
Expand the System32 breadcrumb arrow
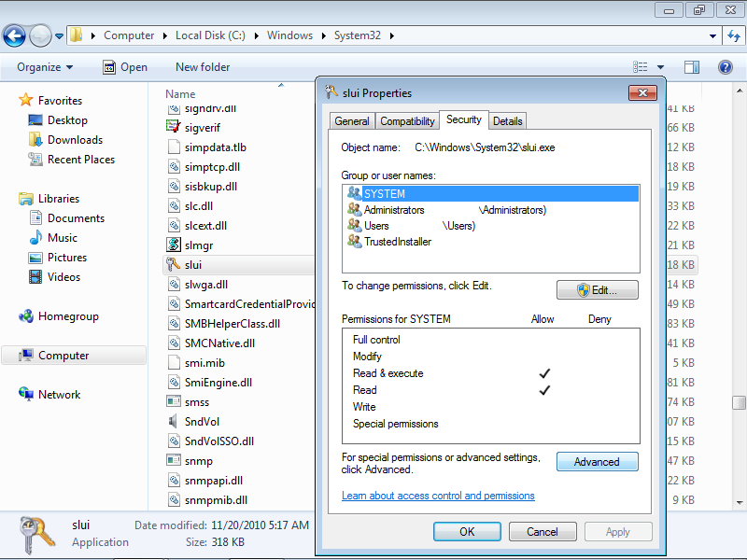(391, 35)
